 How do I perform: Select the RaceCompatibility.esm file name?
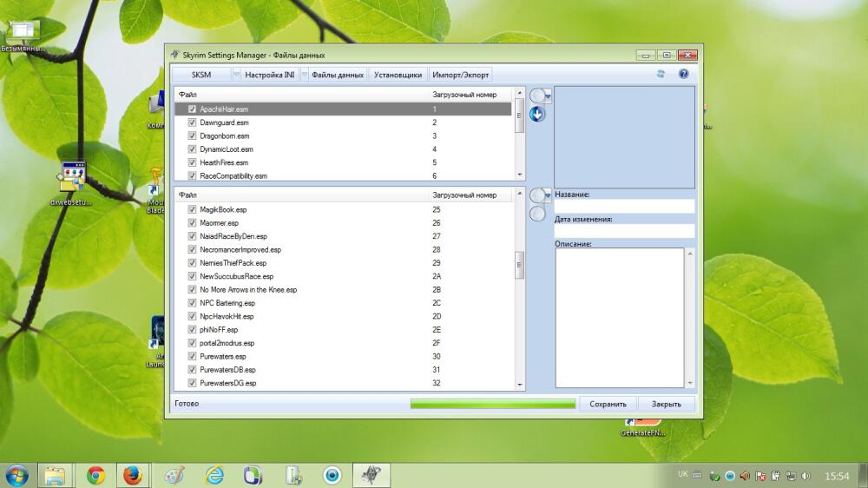[233, 175]
